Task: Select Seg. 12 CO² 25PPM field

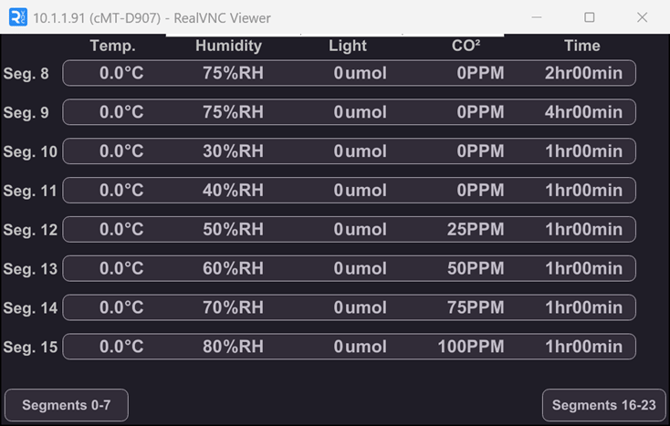Action: pyautogui.click(x=475, y=230)
